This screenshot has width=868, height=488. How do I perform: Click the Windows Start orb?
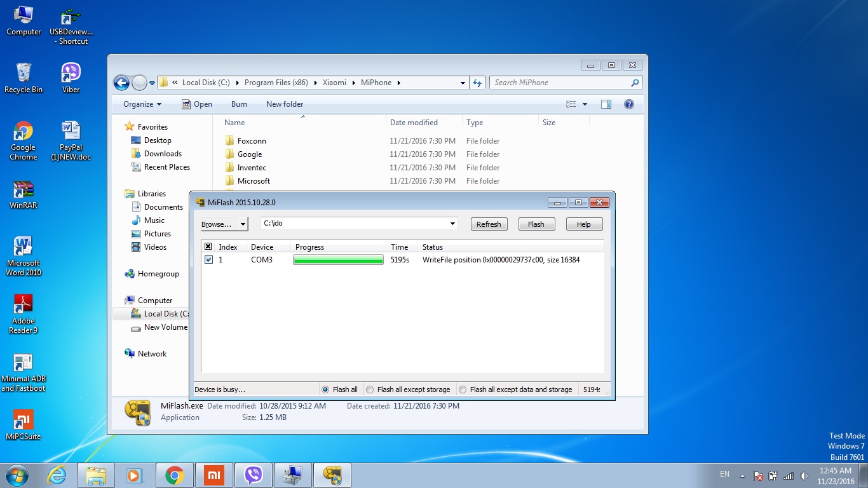tap(17, 475)
